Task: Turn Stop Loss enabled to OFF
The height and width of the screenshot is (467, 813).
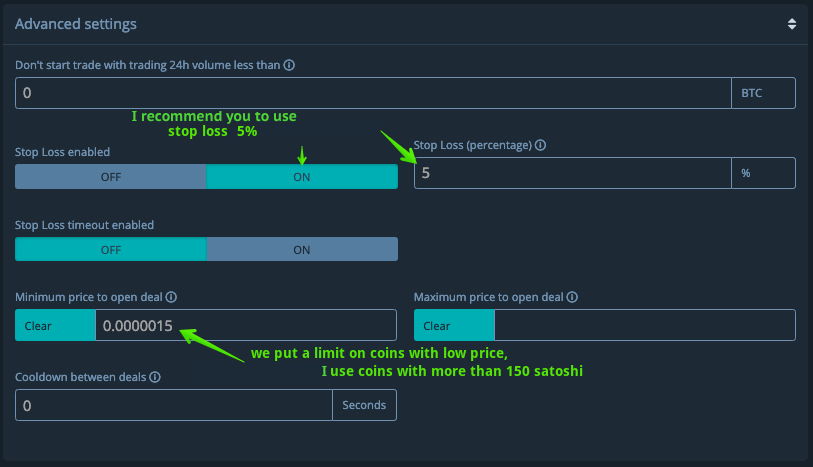Action: pyautogui.click(x=110, y=176)
